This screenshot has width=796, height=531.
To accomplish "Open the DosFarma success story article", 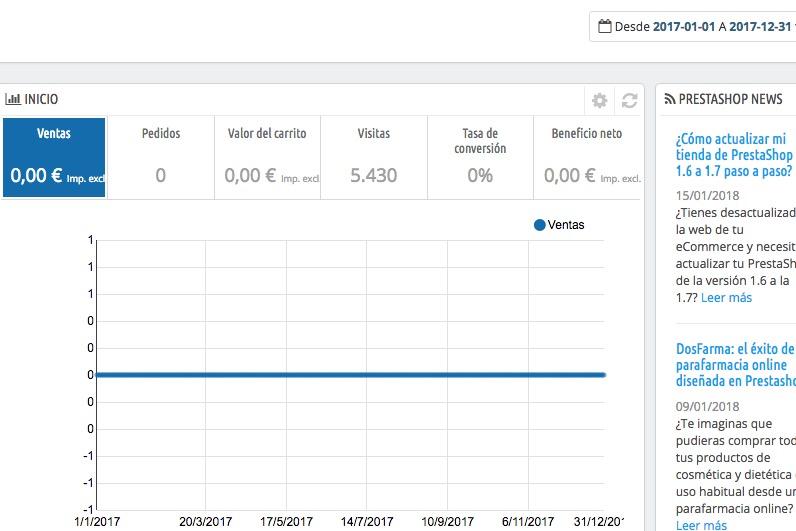I will click(734, 364).
